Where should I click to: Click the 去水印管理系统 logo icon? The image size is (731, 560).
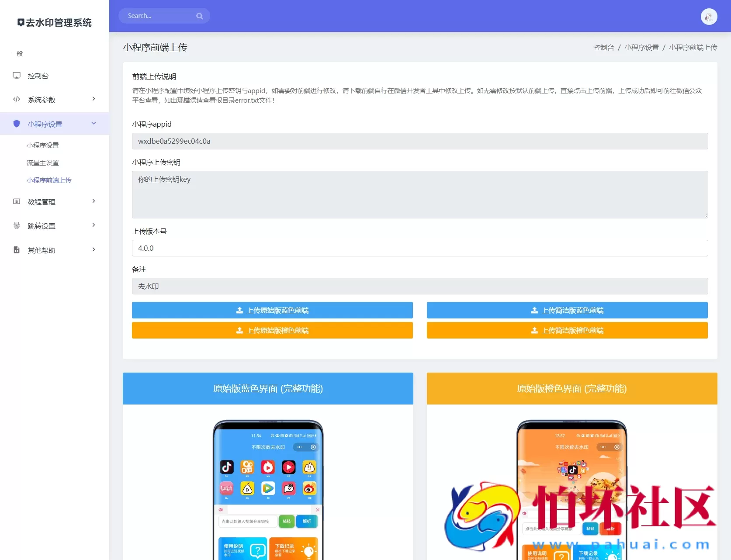click(20, 22)
